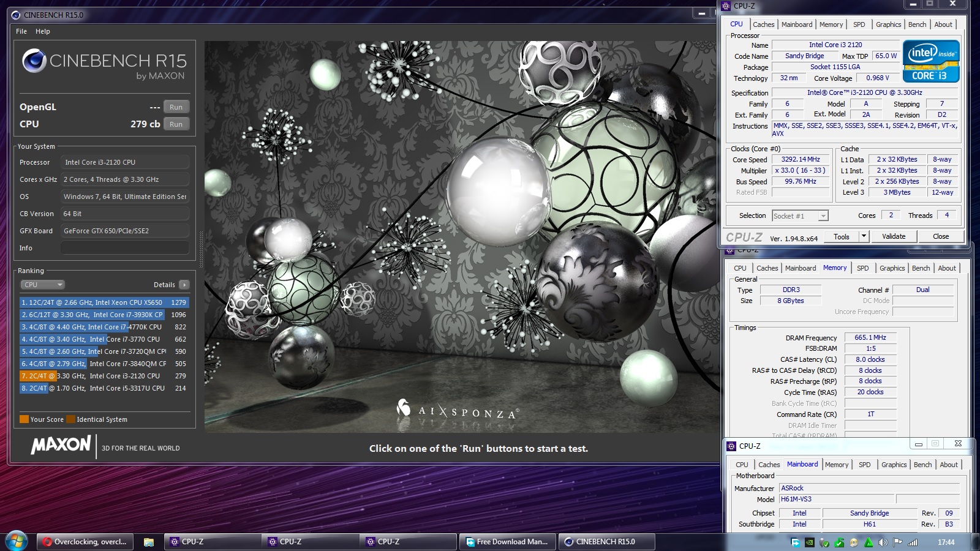Switch to CINEBENCH R15.0 taskbar item
This screenshot has height=551, width=980.
point(606,542)
